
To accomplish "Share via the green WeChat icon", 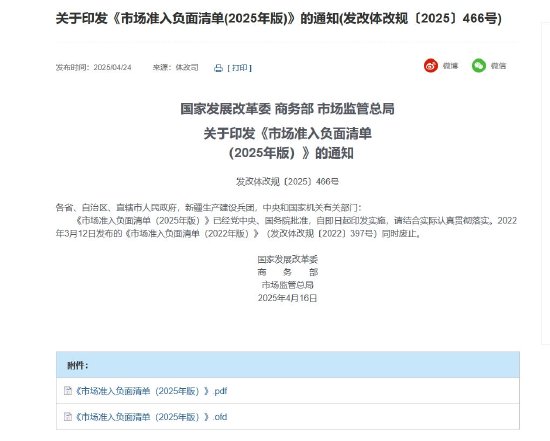I will (479, 66).
